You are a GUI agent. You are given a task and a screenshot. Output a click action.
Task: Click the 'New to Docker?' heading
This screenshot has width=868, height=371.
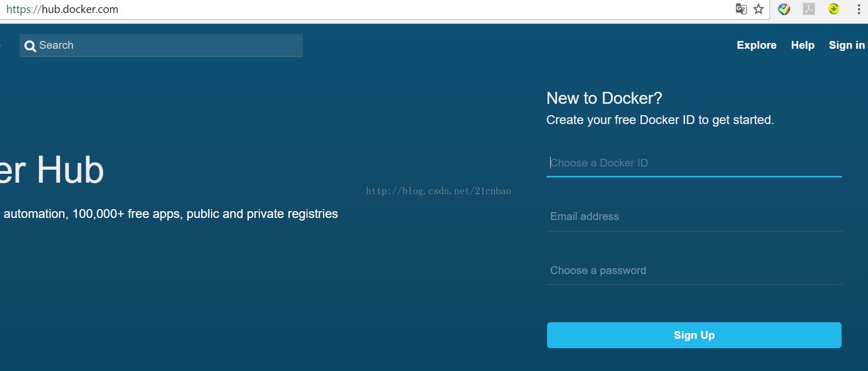(604, 98)
